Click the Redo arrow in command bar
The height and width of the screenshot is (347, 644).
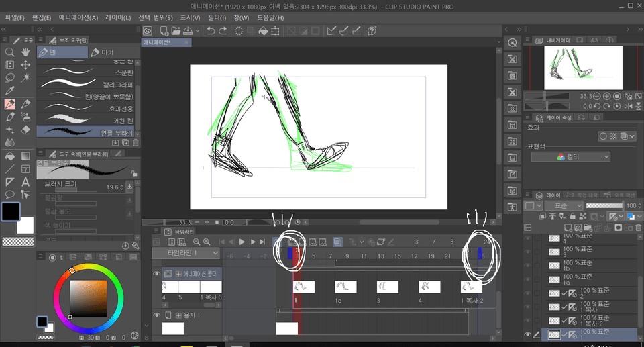click(223, 31)
